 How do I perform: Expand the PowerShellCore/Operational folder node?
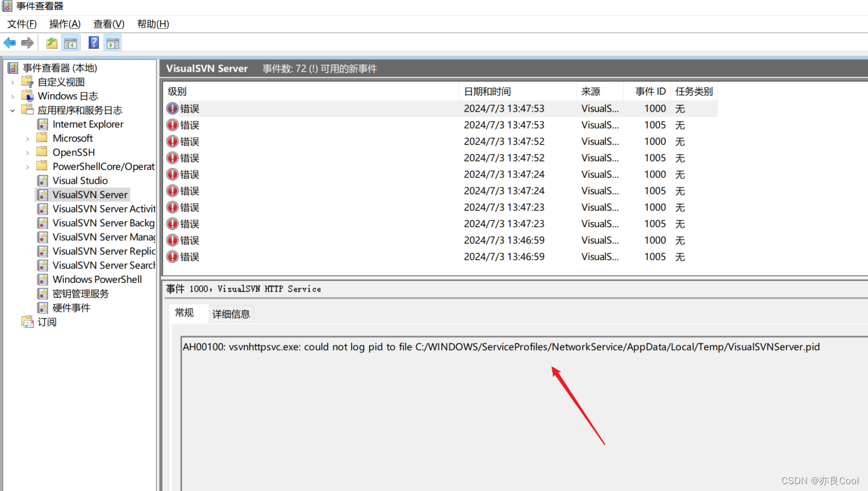pyautogui.click(x=28, y=167)
